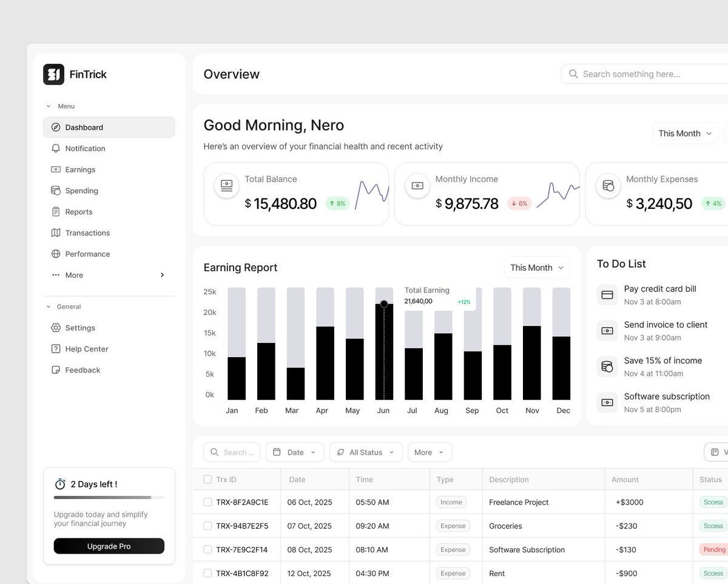
Task: Click the Send invoice to client icon
Action: point(607,331)
